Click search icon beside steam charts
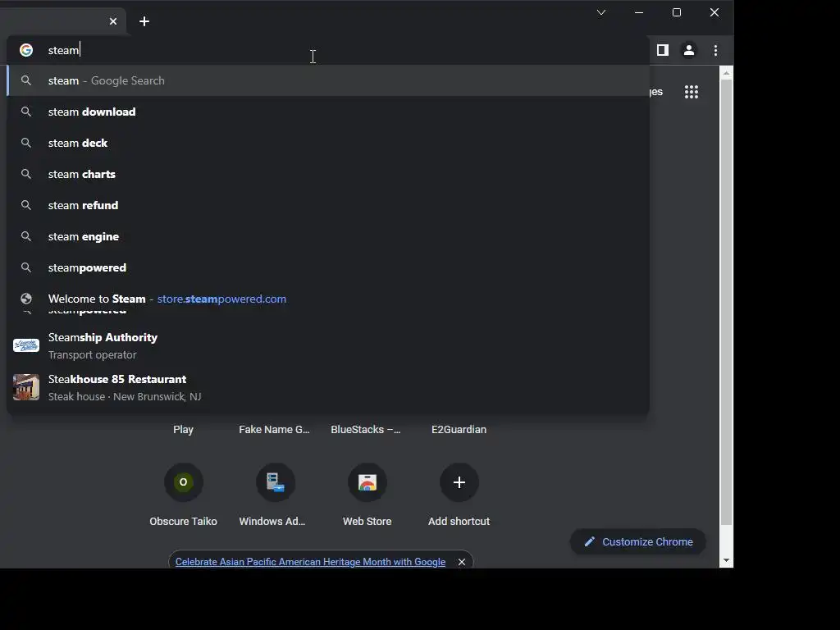Screen dimensions: 840x630 pos(25,174)
